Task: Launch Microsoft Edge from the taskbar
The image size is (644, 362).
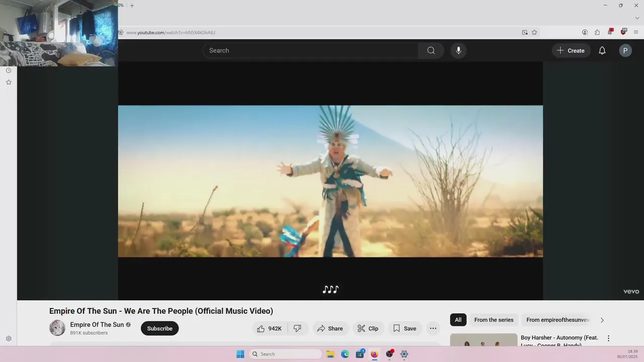Action: click(x=345, y=354)
